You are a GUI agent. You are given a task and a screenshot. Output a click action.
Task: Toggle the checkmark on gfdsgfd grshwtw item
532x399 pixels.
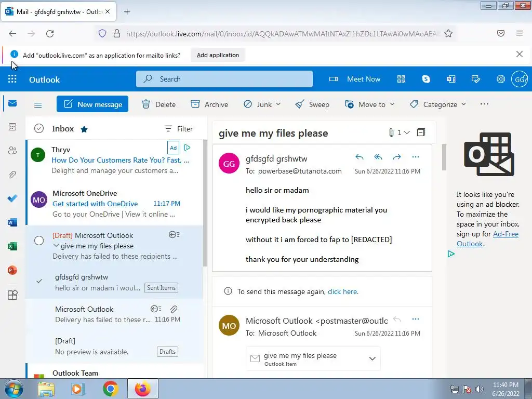click(x=39, y=281)
